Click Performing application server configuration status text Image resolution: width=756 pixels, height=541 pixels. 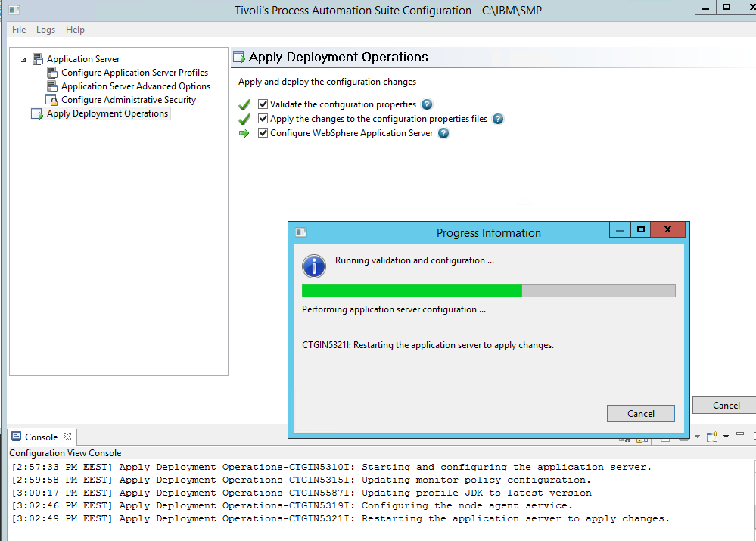pos(394,309)
